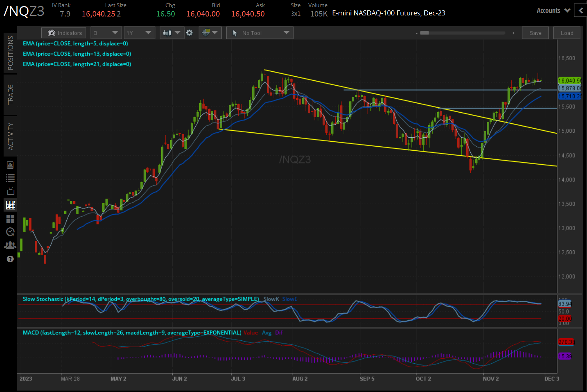
Task: Click the question mark help icon
Action: (10, 259)
